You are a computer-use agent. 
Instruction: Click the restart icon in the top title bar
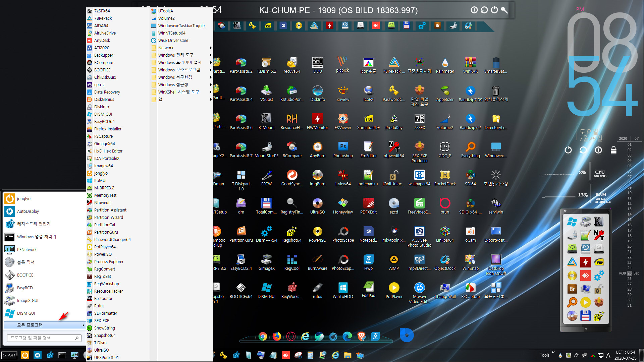pyautogui.click(x=484, y=10)
